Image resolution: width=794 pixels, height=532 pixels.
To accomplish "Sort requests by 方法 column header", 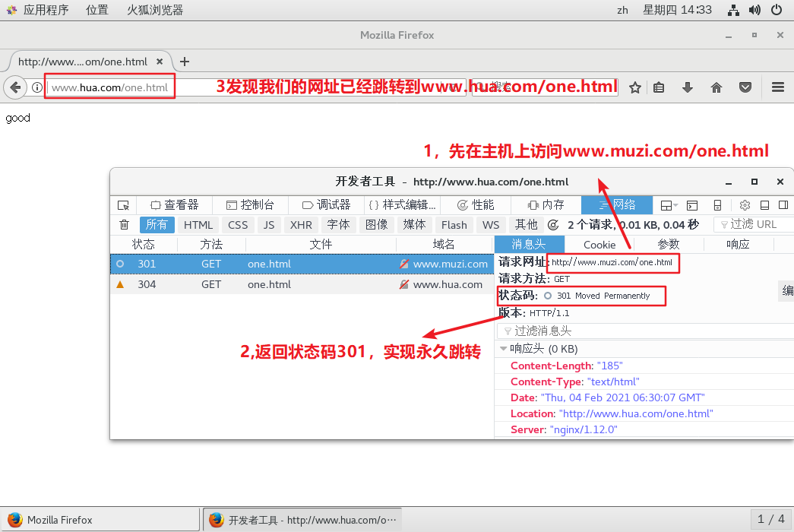I will point(211,244).
